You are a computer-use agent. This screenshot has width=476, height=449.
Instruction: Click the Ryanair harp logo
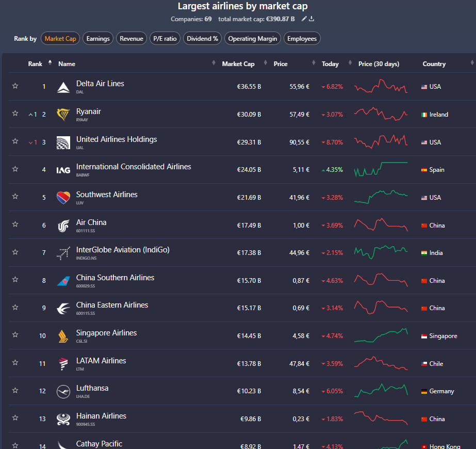click(63, 115)
